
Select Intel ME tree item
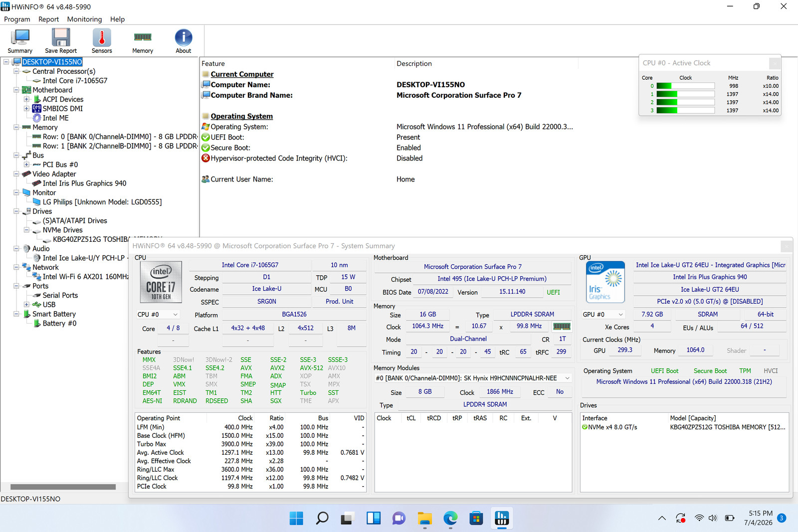pos(55,118)
